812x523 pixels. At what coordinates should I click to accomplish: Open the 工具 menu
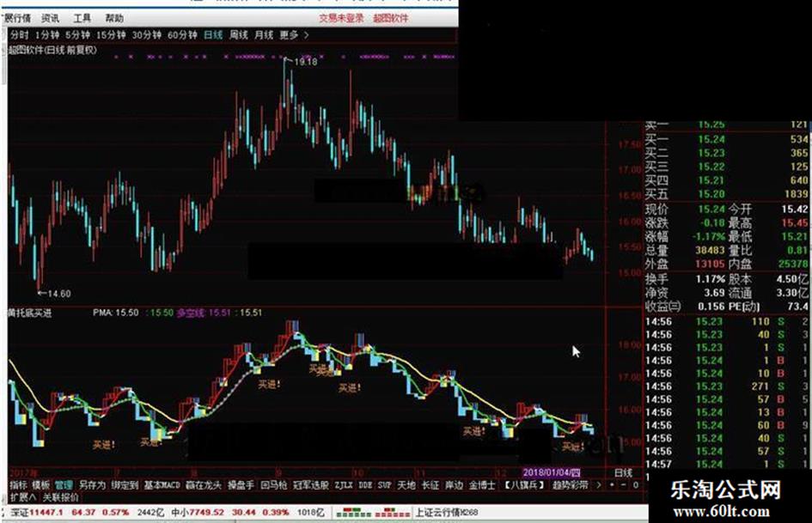tap(82, 18)
